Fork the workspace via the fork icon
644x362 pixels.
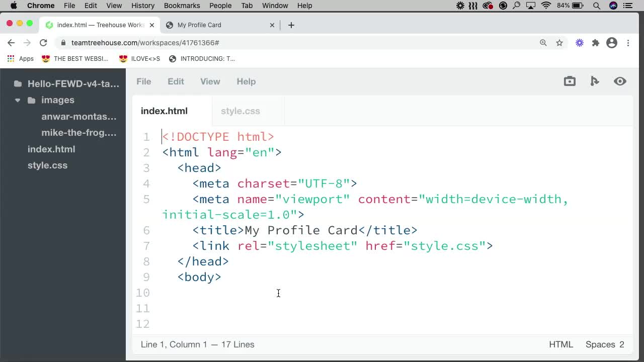595,81
